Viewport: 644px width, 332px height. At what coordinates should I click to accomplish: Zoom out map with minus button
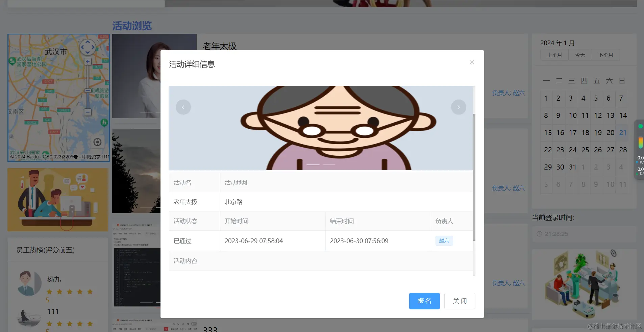click(x=88, y=112)
